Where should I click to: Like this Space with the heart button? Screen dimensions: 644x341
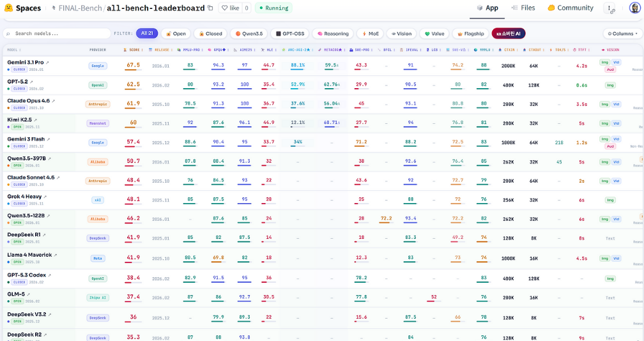coord(230,8)
